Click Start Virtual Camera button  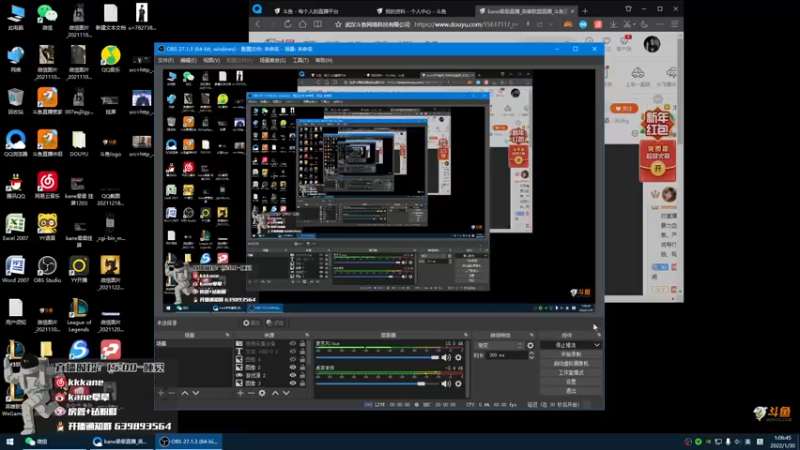(571, 363)
